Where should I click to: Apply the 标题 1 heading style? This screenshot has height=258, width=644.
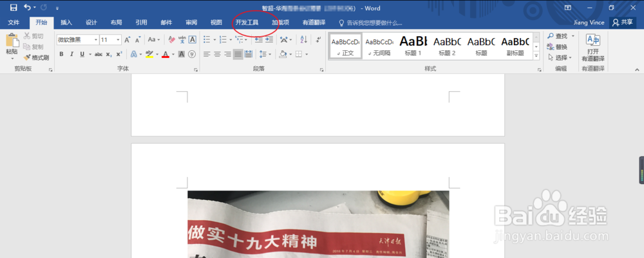[x=413, y=46]
